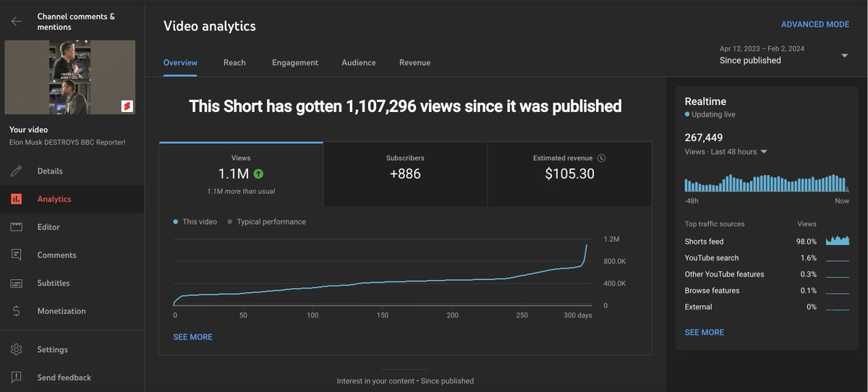Viewport: 868px width, 392px height.
Task: Click the back arrow to channel comments
Action: [x=17, y=22]
